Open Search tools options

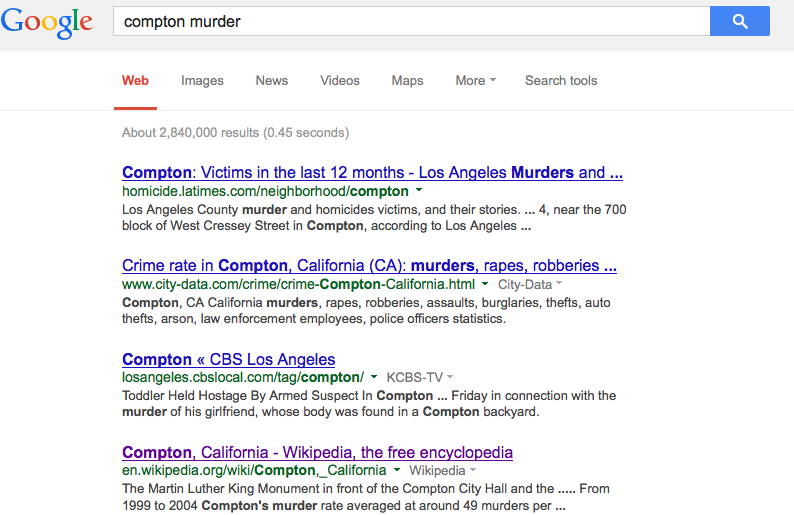click(x=561, y=81)
